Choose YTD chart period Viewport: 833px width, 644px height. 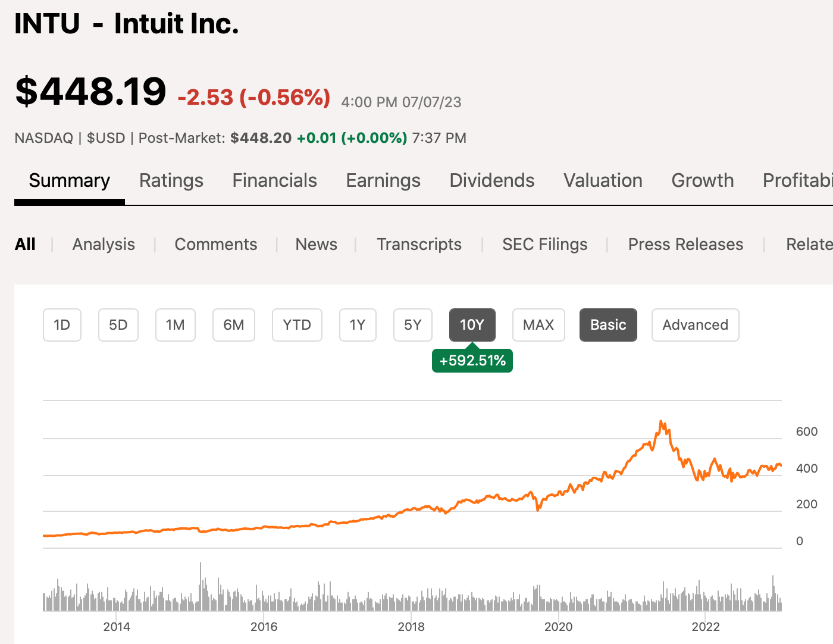click(x=296, y=325)
